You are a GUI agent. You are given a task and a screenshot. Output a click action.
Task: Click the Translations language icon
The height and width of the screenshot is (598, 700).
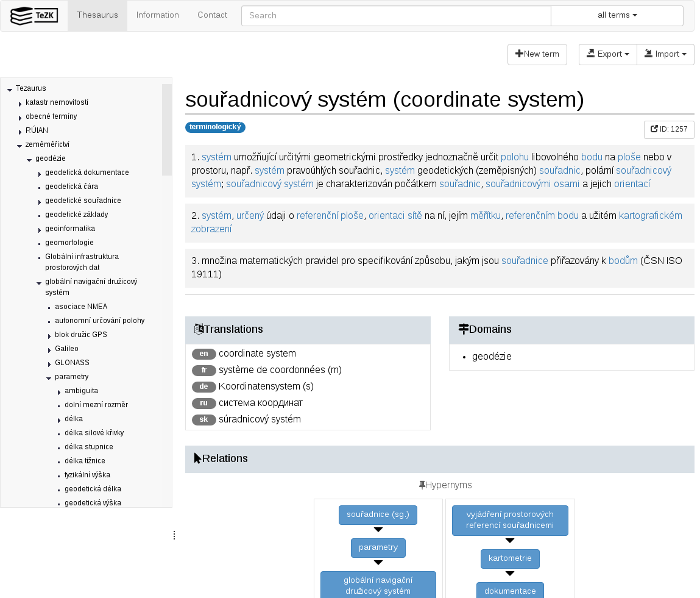[199, 329]
